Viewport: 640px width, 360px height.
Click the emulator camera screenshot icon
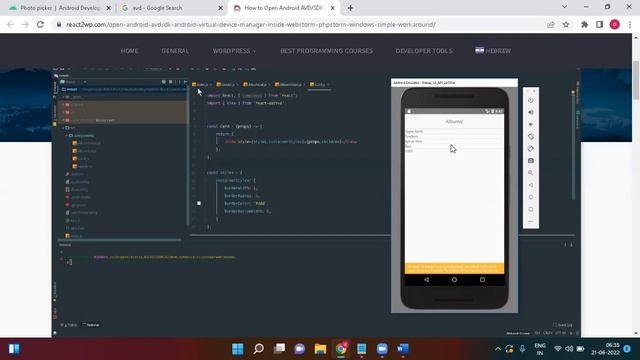click(531, 161)
